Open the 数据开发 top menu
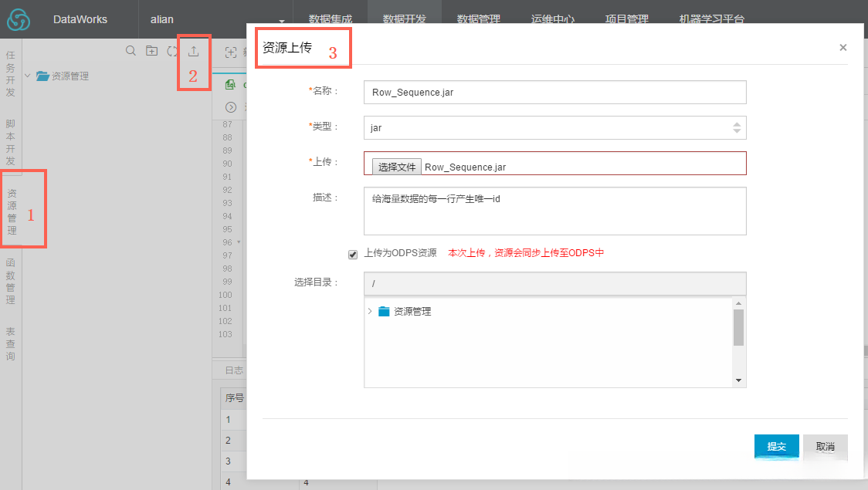This screenshot has height=490, width=868. [405, 19]
